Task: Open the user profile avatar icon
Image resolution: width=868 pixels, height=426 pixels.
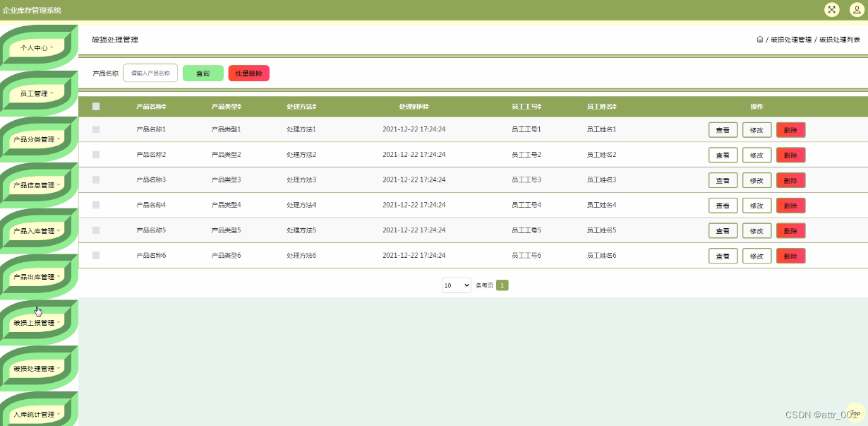Action: (x=856, y=9)
